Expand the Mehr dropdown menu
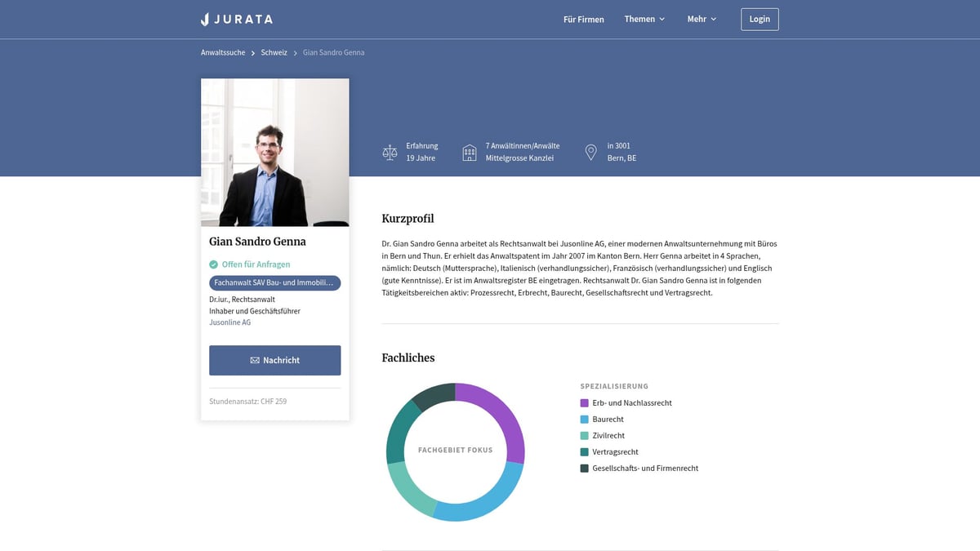 pos(702,19)
